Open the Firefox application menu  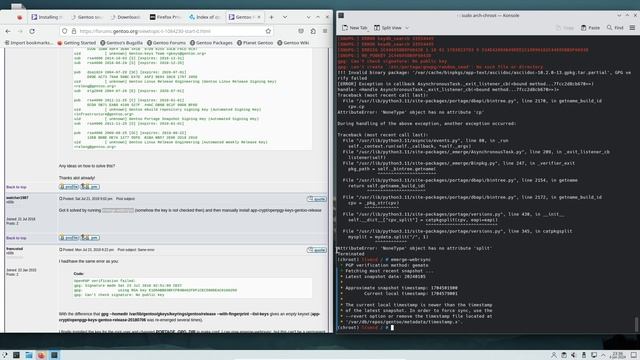325,31
